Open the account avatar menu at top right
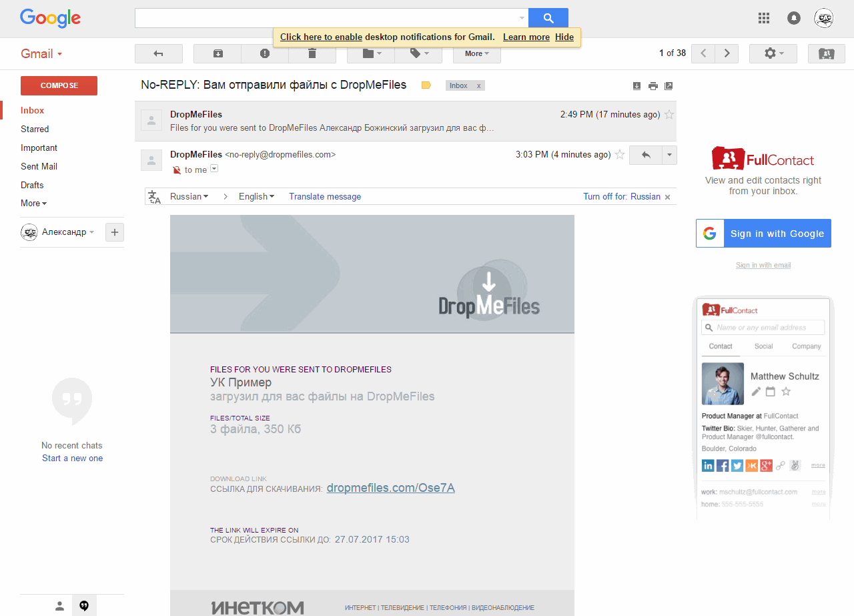Image resolution: width=854 pixels, height=616 pixels. point(824,18)
